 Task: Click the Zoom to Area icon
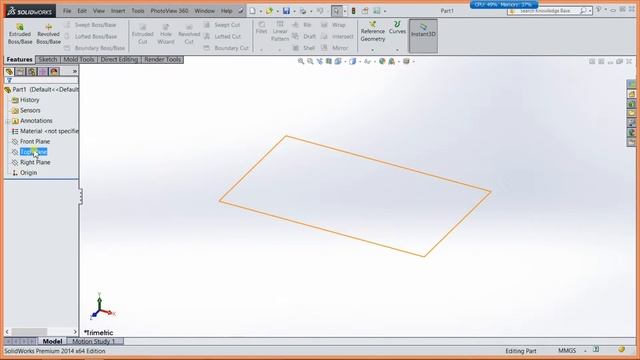pos(310,61)
